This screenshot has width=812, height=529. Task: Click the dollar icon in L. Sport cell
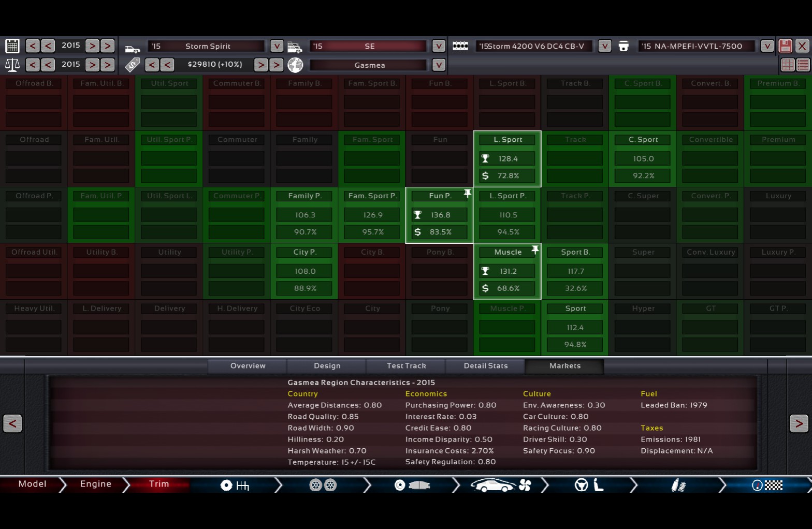(485, 175)
